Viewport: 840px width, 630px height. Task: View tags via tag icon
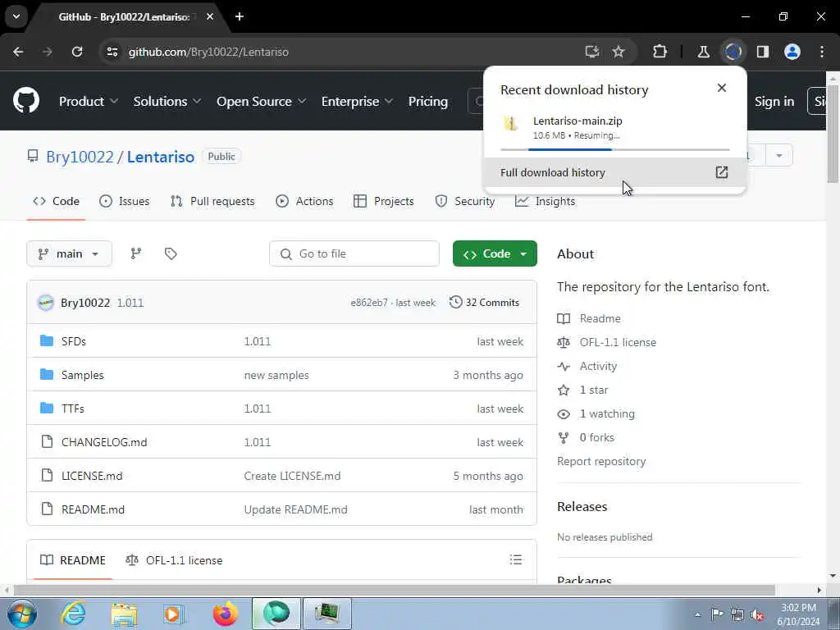171,254
